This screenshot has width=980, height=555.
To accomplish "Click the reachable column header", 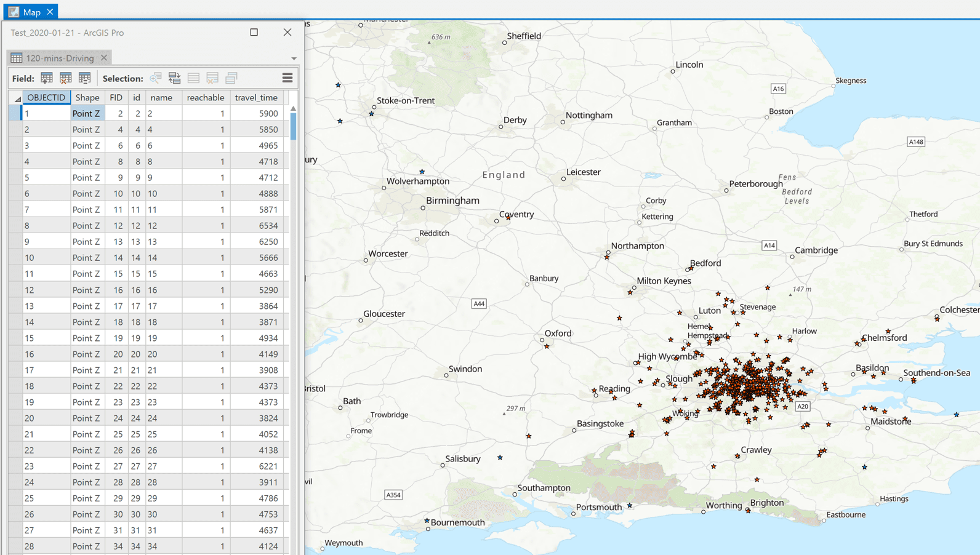I will click(205, 97).
